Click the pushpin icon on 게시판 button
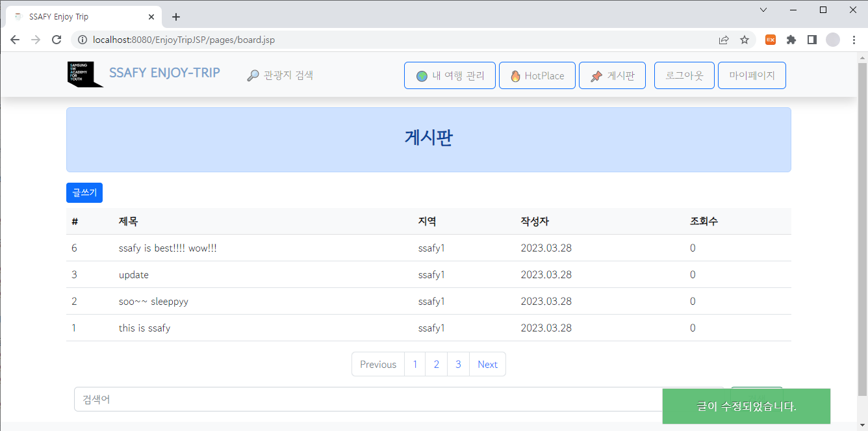 [596, 75]
